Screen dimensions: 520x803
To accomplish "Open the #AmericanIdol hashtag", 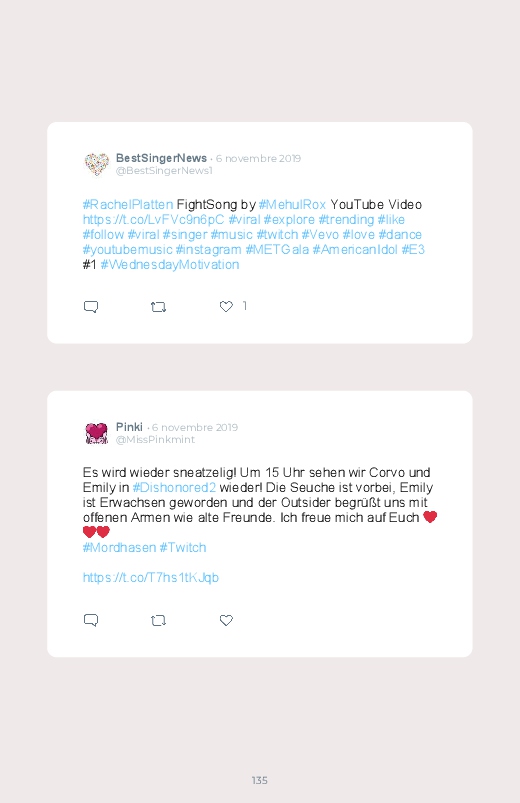I will [x=355, y=250].
